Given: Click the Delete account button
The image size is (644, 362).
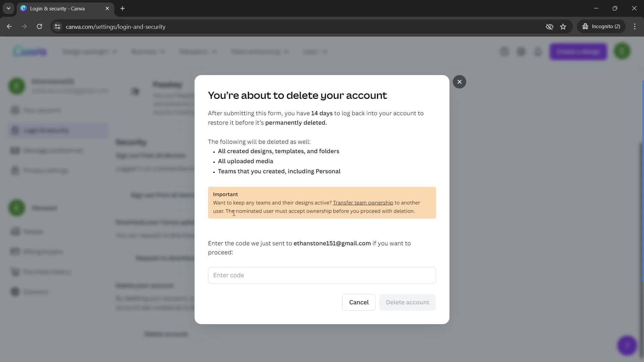Looking at the screenshot, I should 408,302.
